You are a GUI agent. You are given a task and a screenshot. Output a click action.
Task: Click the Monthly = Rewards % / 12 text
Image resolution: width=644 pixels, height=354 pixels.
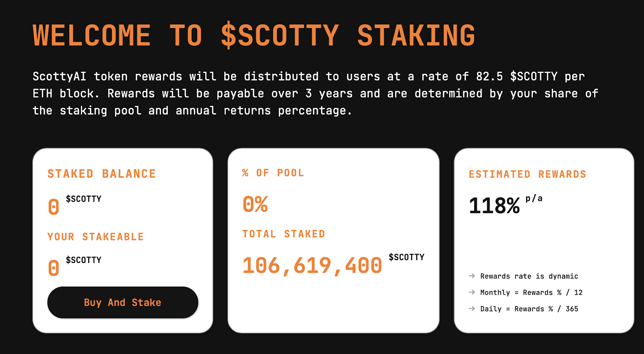pos(531,292)
